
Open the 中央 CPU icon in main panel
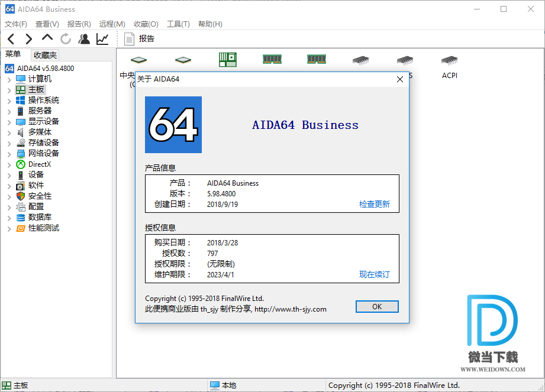[x=138, y=60]
